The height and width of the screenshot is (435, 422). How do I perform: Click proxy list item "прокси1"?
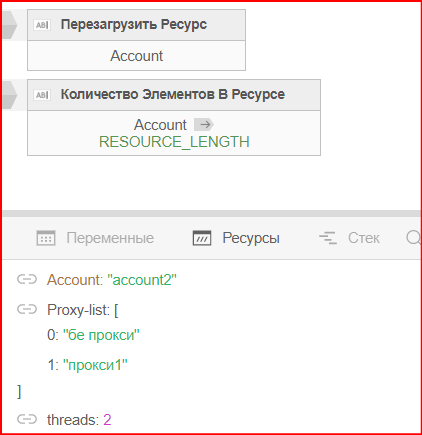[95, 365]
